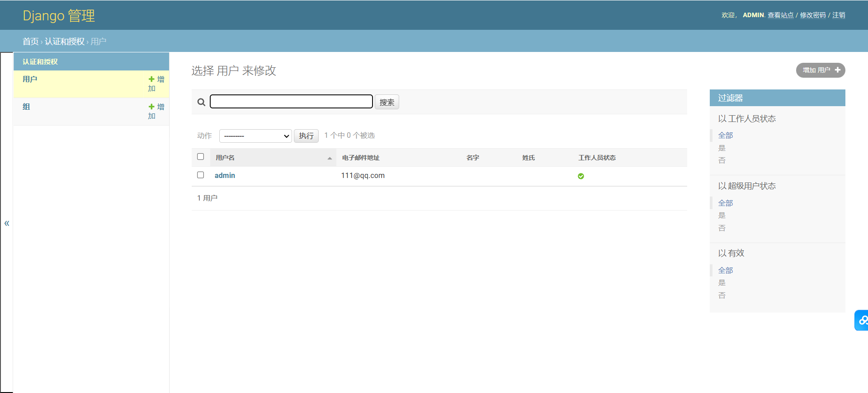The image size is (868, 393).
Task: Collapse the sidebar with double-arrow toggle
Action: (x=7, y=223)
